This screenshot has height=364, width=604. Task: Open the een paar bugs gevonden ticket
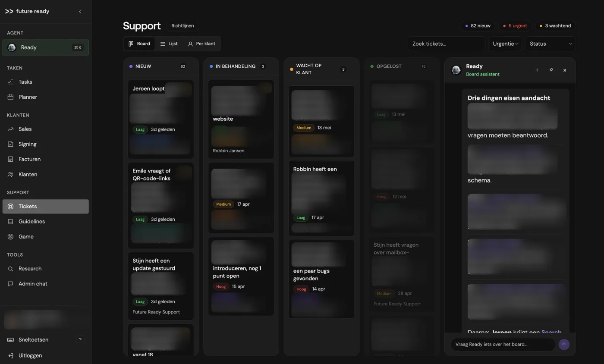point(321,279)
